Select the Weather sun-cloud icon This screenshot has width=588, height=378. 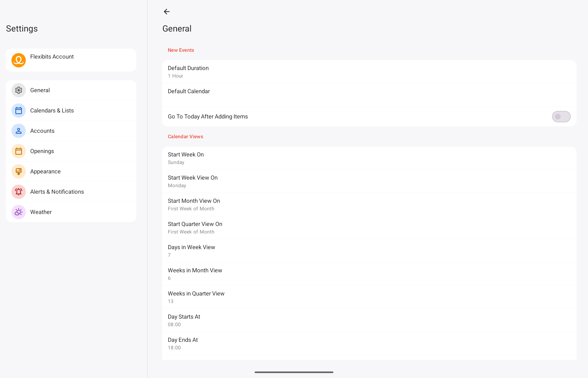click(19, 212)
